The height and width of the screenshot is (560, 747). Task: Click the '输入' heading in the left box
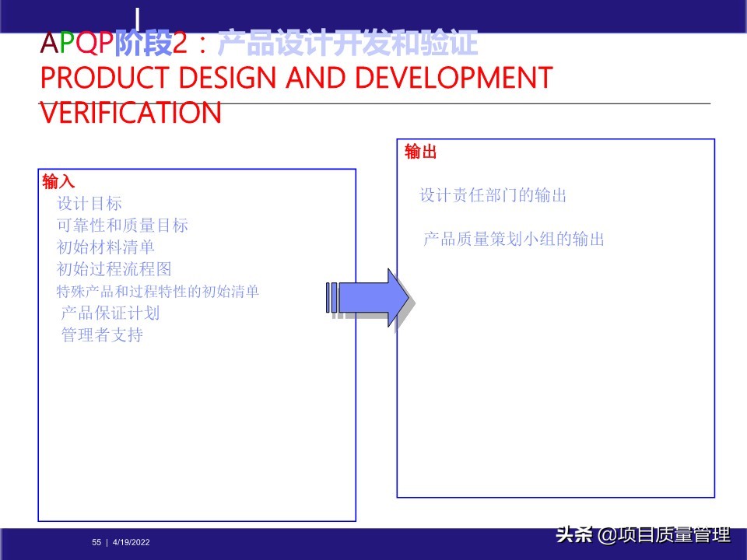[58, 182]
